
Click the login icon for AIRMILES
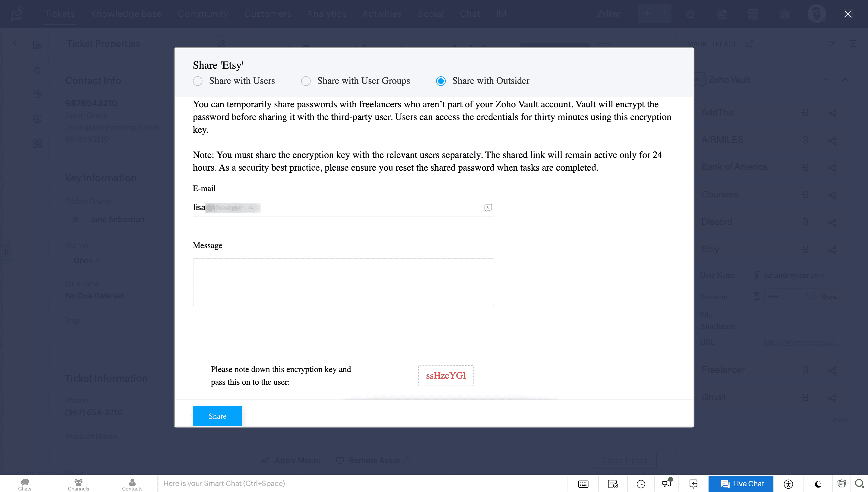pos(805,140)
